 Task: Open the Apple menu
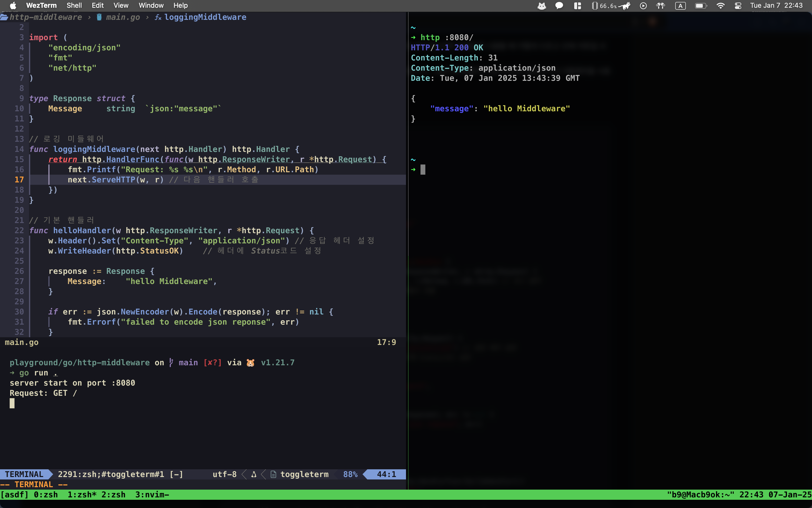tap(13, 5)
